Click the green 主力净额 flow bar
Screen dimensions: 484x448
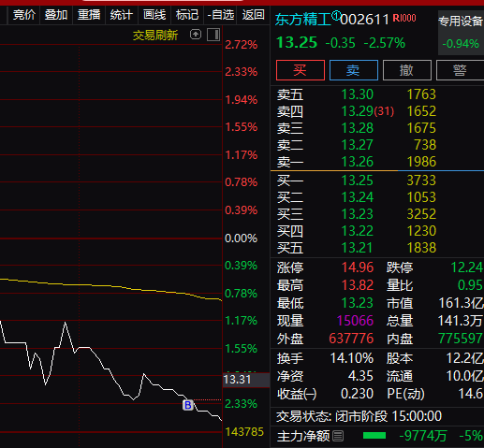click(374, 436)
